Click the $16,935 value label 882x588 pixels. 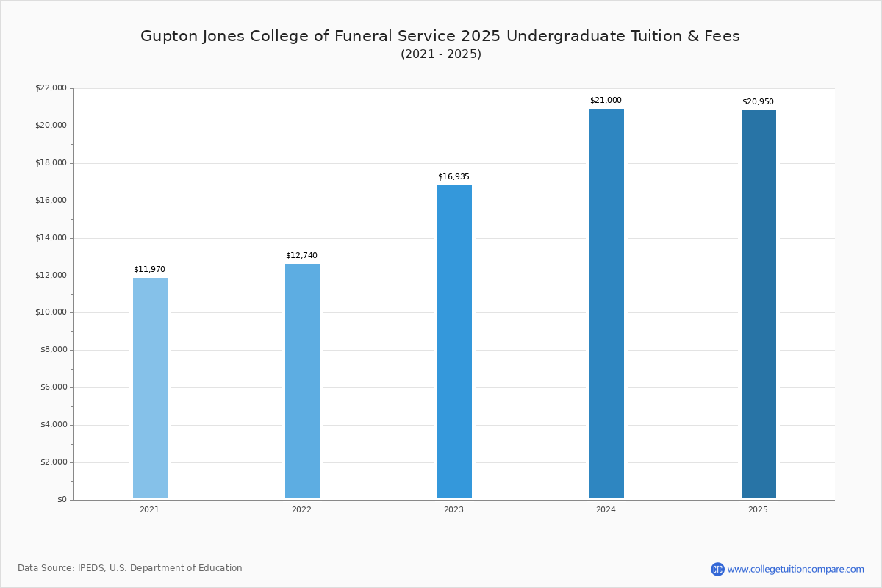(453, 176)
